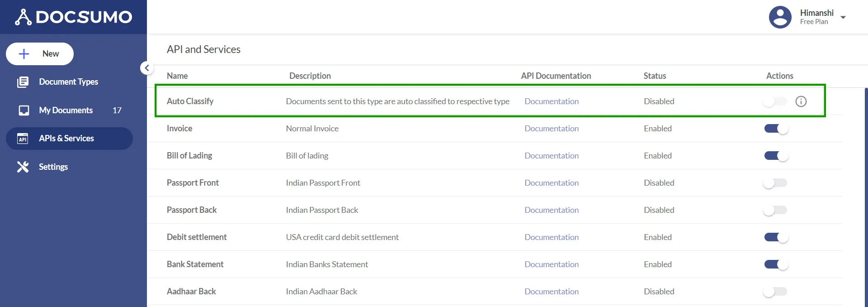This screenshot has height=307, width=868.
Task: Enable the Passport Front toggle
Action: (x=775, y=183)
